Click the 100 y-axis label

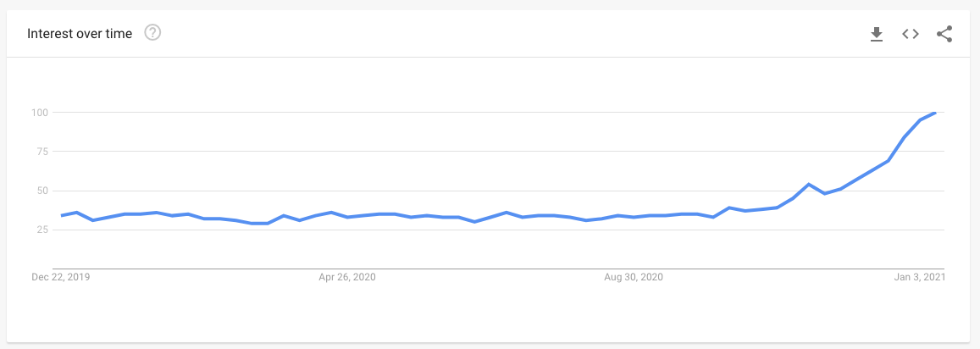click(x=40, y=113)
